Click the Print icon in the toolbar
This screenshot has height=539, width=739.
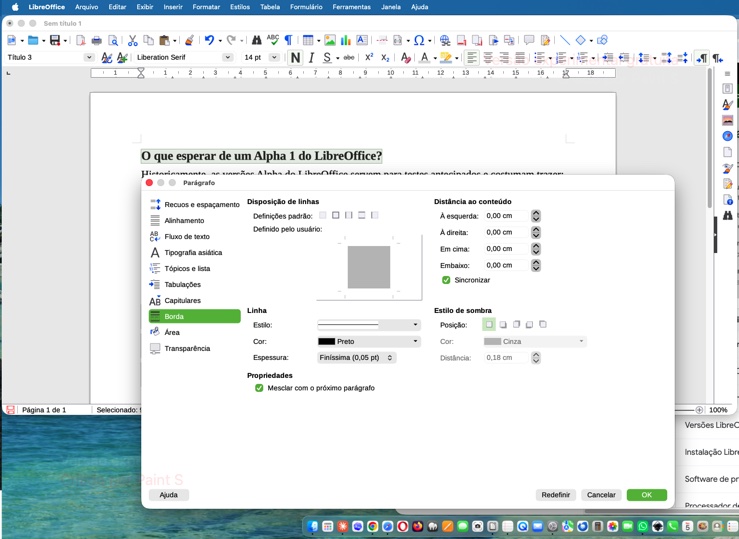pos(97,41)
